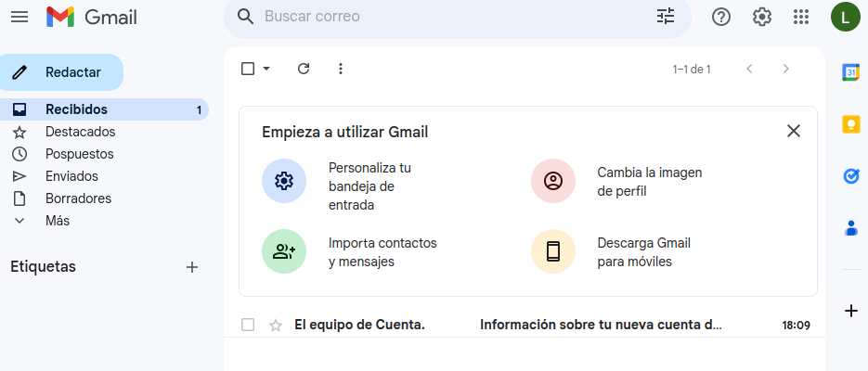Viewport: 868px width, 371px height.
Task: Open the Help question mark icon
Action: (x=721, y=17)
